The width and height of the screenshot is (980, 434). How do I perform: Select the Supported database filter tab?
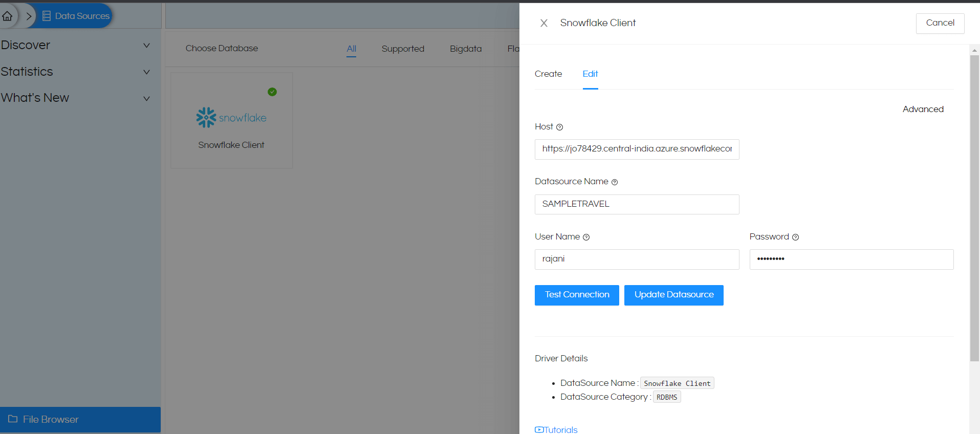pos(403,49)
